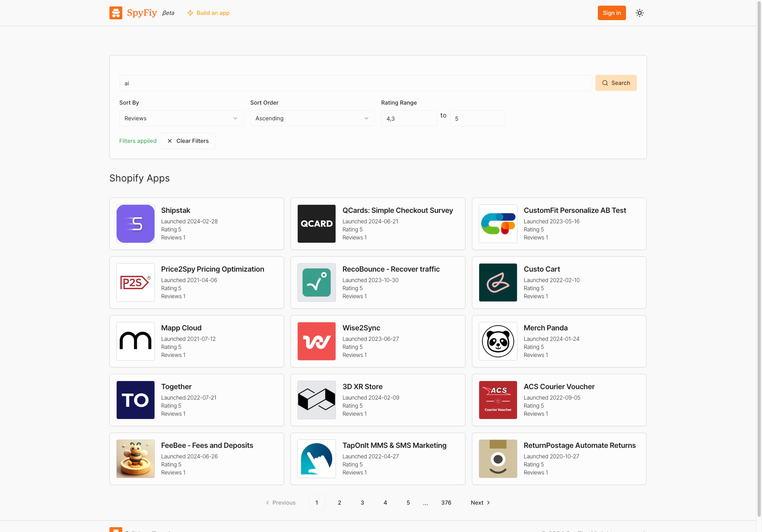762x532 pixels.
Task: Go to pagination page 3
Action: pyautogui.click(x=362, y=503)
